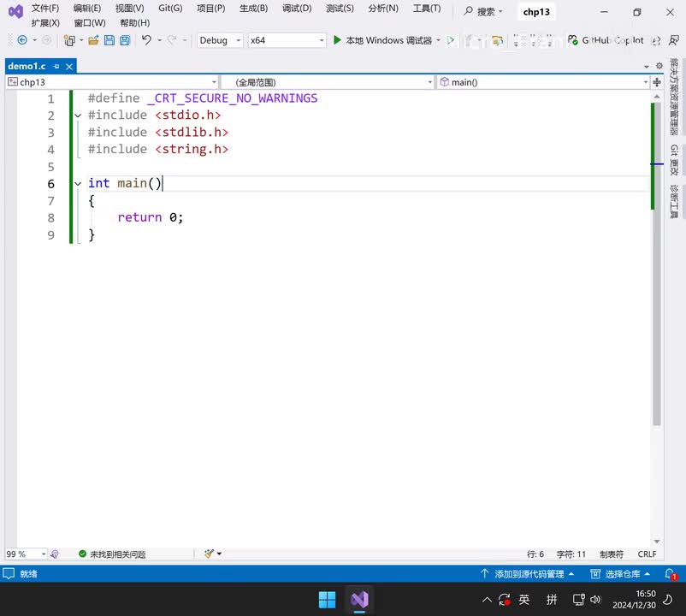Close the demo1.c tab

point(69,66)
